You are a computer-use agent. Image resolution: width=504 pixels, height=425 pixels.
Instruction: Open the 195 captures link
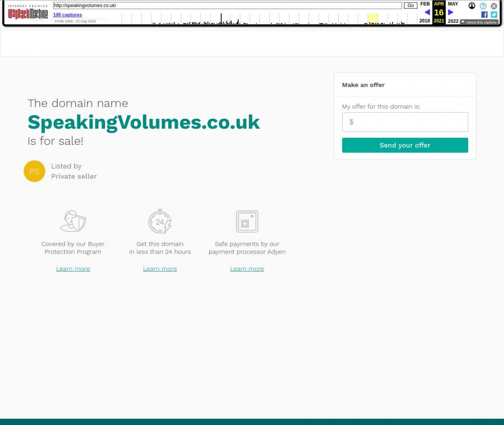point(67,15)
